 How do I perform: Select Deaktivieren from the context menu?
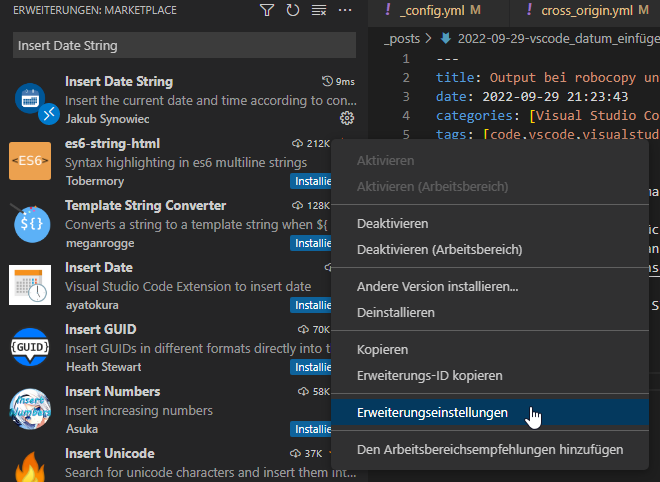[x=393, y=224]
